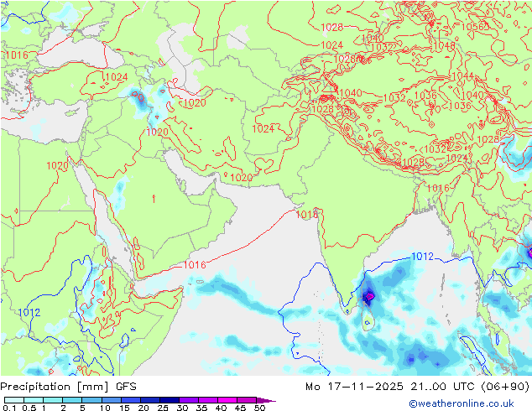Image resolution: width=532 pixels, height=411 pixels.
Task: Click the 1020 label over the Persian Gulf coast
Action: pos(241,177)
